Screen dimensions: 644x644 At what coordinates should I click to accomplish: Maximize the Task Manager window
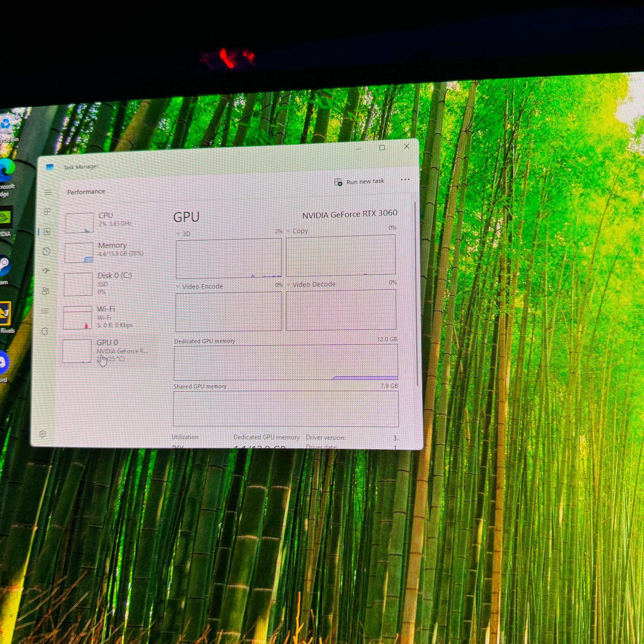(x=382, y=147)
